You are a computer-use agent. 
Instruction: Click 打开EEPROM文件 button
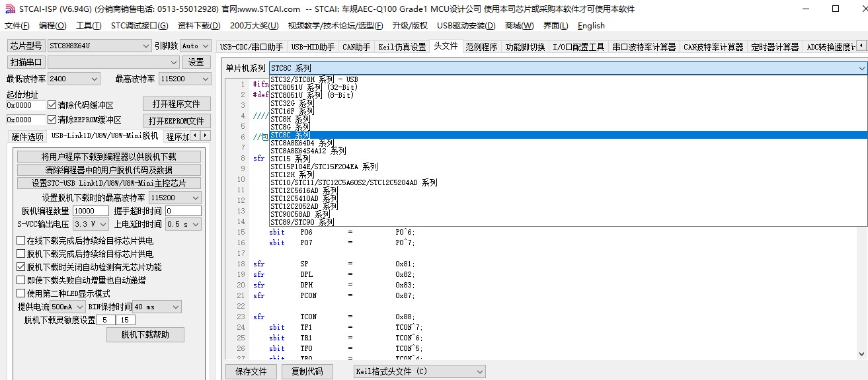(177, 121)
